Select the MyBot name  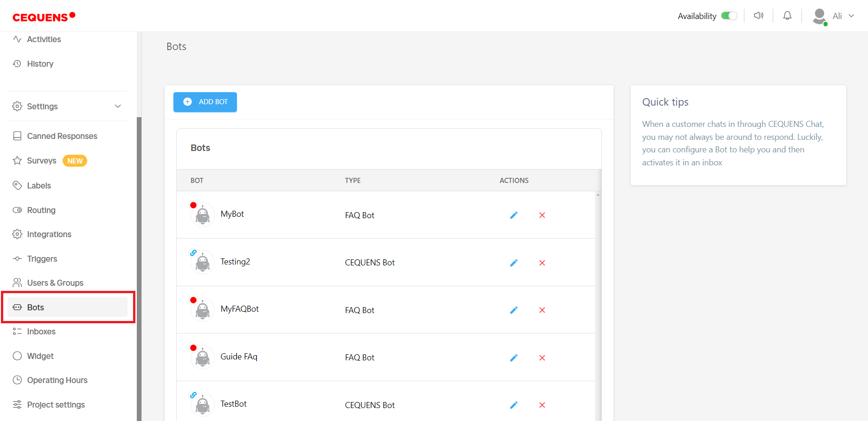coord(232,214)
